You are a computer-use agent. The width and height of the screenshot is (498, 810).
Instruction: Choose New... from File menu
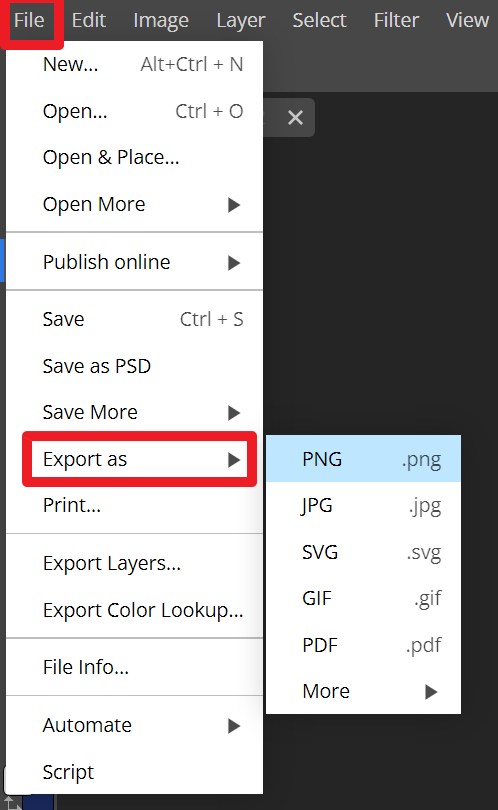(x=134, y=65)
